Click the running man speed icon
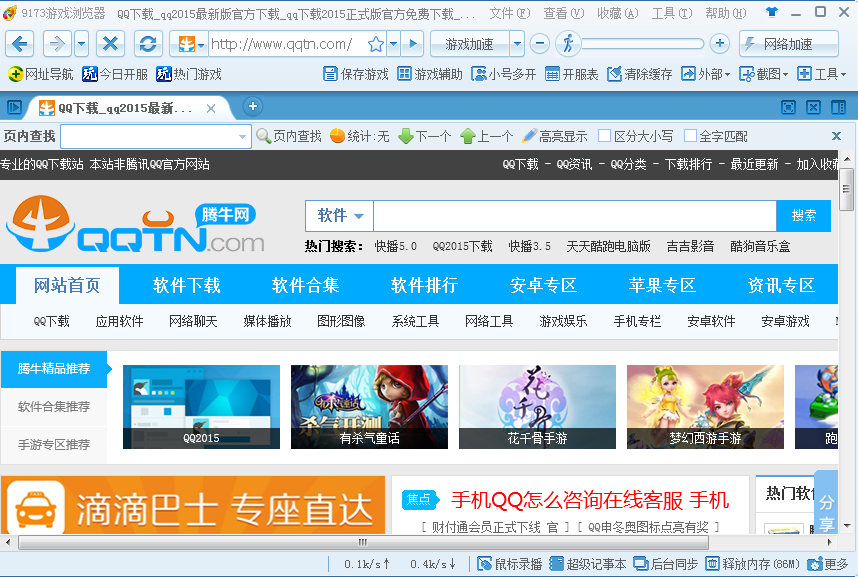Screen dimensions: 858x577 coord(568,43)
